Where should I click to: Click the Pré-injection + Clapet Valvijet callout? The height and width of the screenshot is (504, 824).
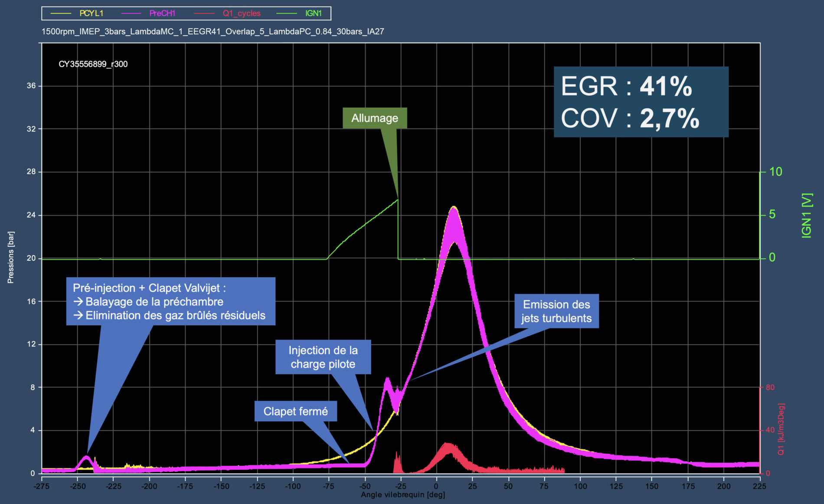pos(170,301)
